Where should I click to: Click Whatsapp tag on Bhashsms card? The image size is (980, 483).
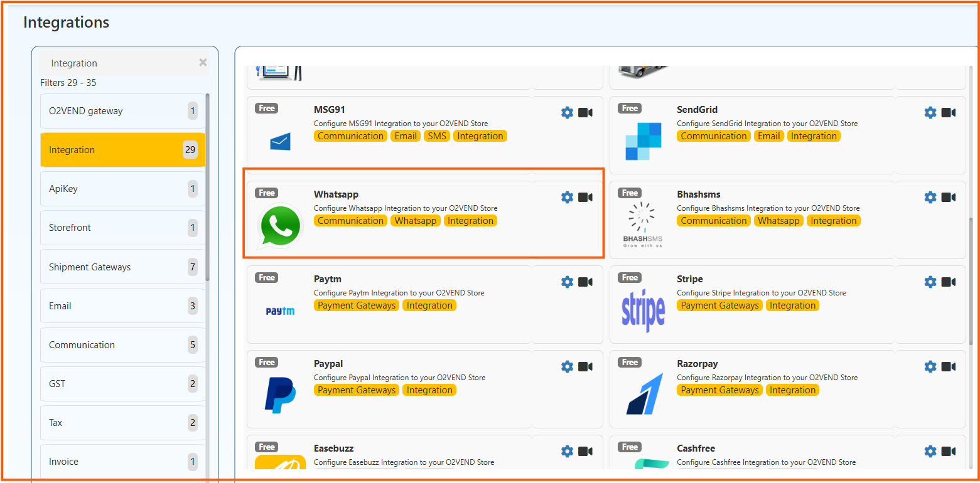pyautogui.click(x=778, y=221)
